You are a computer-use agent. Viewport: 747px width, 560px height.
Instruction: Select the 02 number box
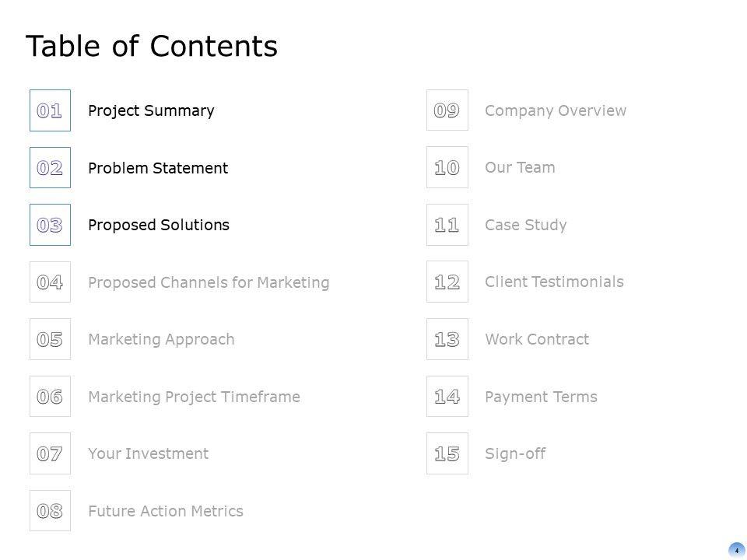(x=50, y=167)
